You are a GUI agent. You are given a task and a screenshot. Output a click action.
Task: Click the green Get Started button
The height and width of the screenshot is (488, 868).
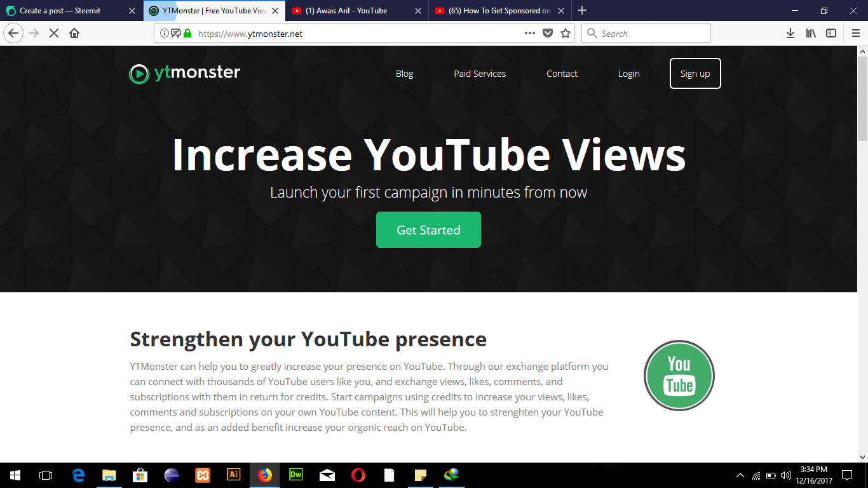point(428,230)
